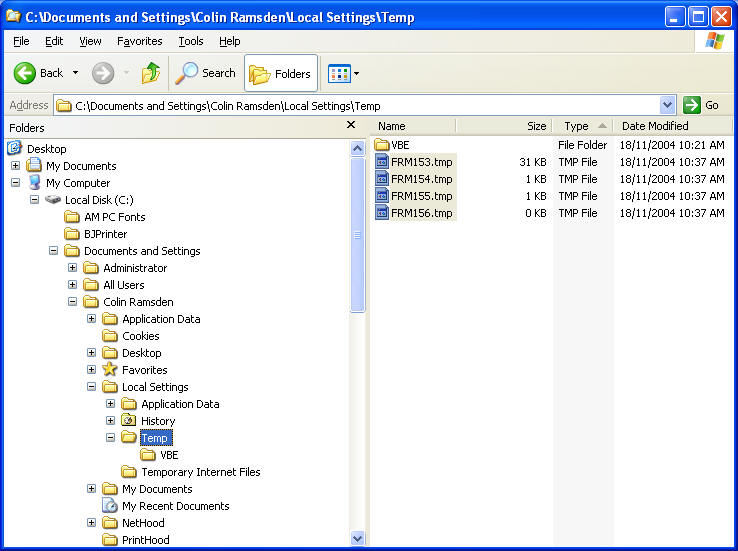Select the FRM155.tmp file icon
The image size is (738, 551).
(382, 195)
